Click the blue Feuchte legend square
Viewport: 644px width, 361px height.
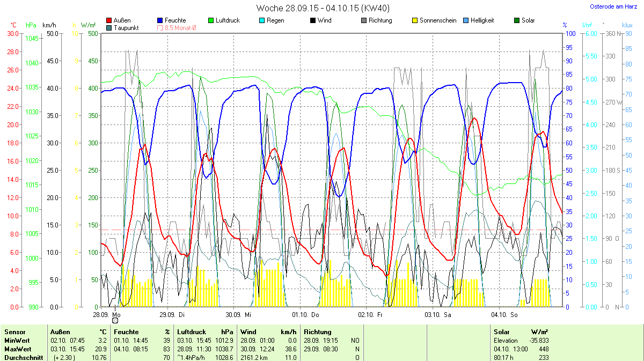(x=160, y=20)
